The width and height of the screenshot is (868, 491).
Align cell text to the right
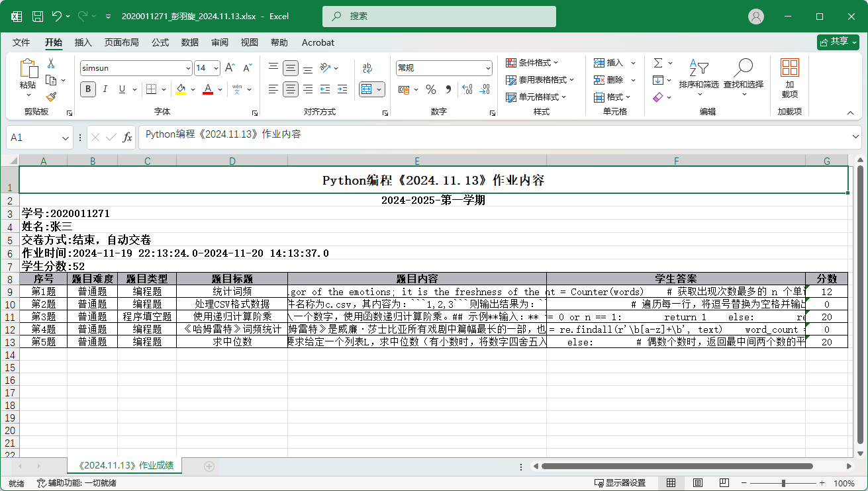[x=308, y=89]
